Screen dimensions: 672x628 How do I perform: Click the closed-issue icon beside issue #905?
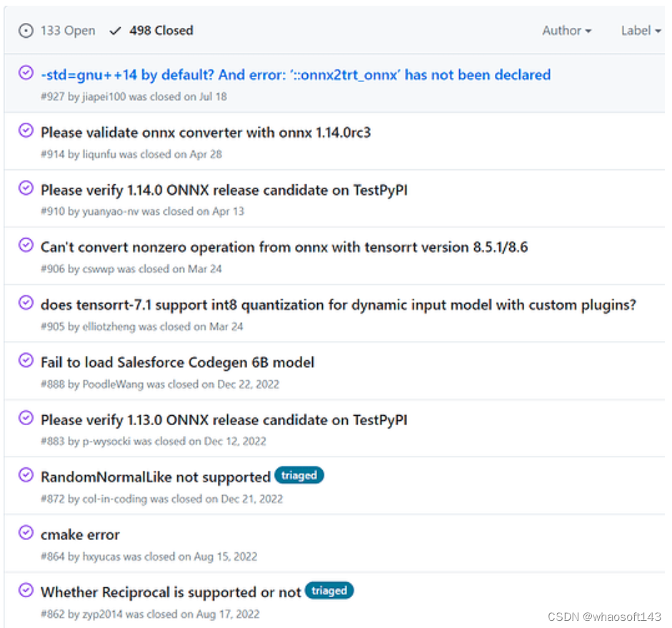(x=26, y=303)
